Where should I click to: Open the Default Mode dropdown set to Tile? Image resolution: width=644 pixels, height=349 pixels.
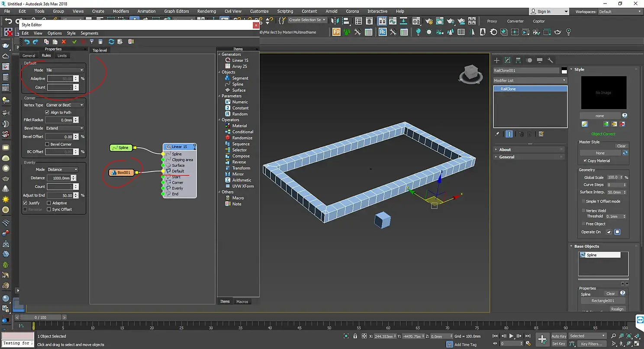pos(65,70)
